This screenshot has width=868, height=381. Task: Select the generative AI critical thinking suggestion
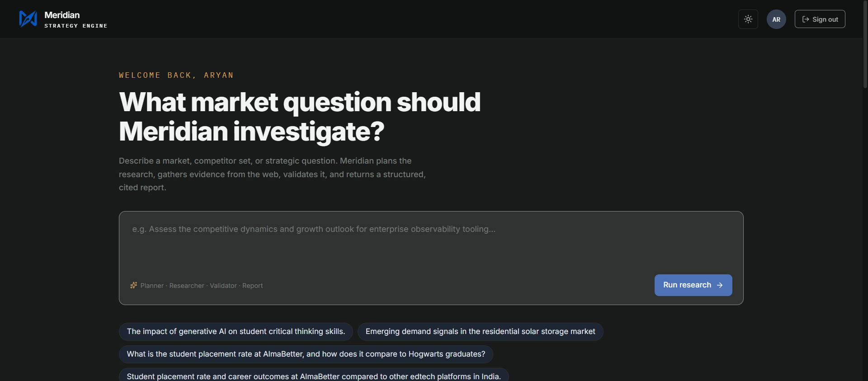pos(236,332)
